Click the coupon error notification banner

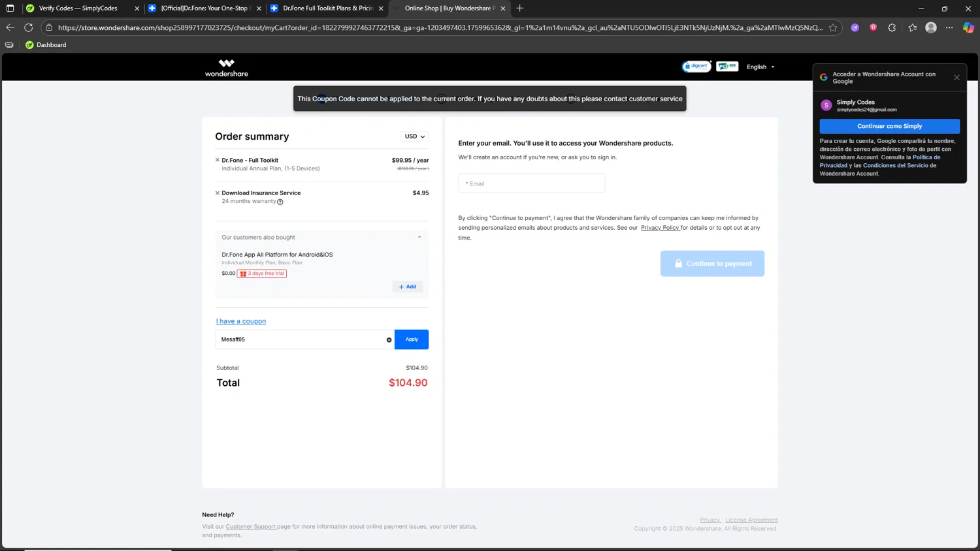point(489,99)
